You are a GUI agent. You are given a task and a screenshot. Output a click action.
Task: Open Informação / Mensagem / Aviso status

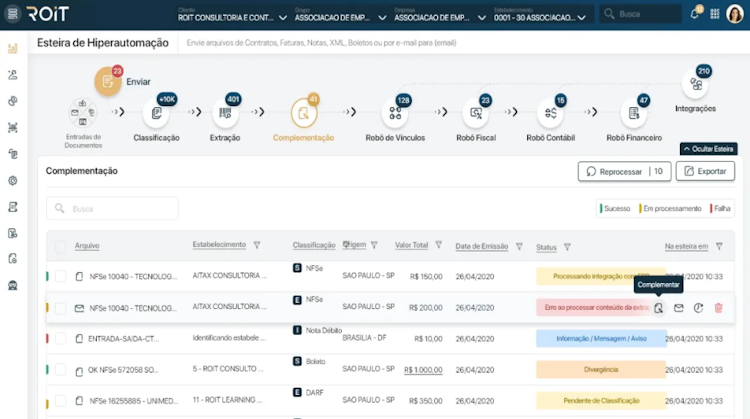point(601,339)
